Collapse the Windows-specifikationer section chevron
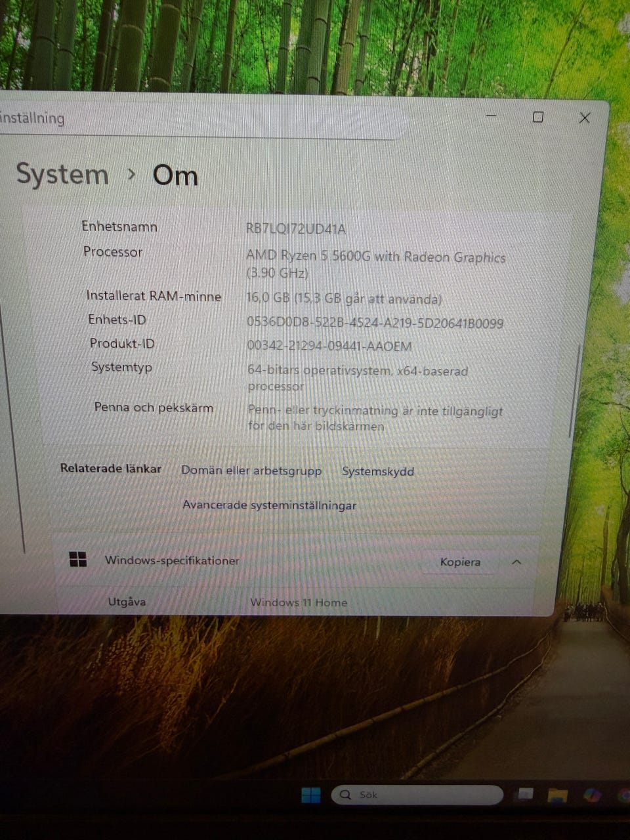 pyautogui.click(x=516, y=562)
